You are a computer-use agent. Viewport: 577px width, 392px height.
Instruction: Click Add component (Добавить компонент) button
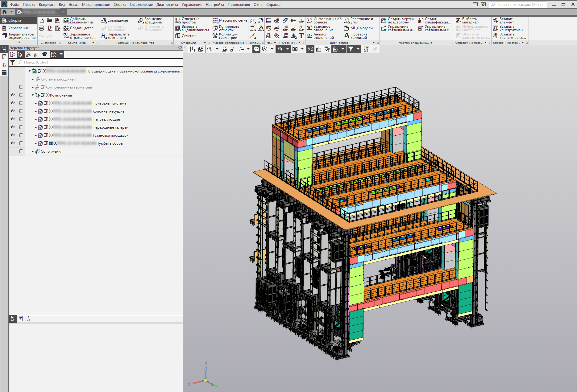tap(80, 20)
